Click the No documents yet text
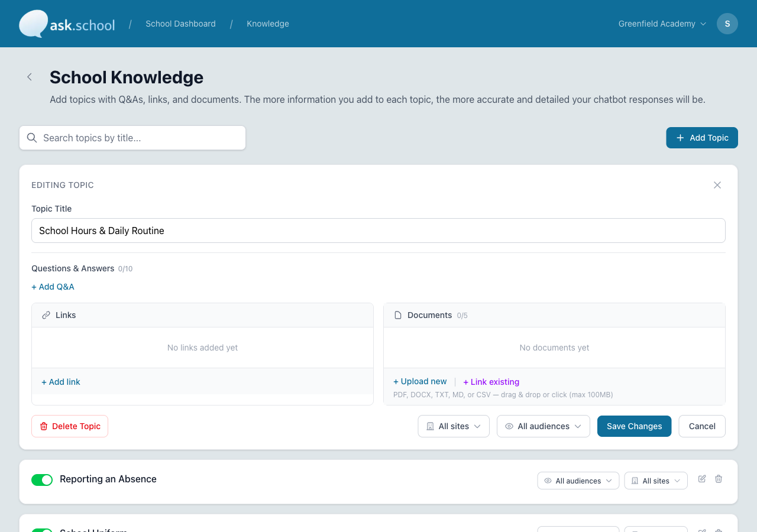Screen dimensions: 757x532 pos(554,348)
